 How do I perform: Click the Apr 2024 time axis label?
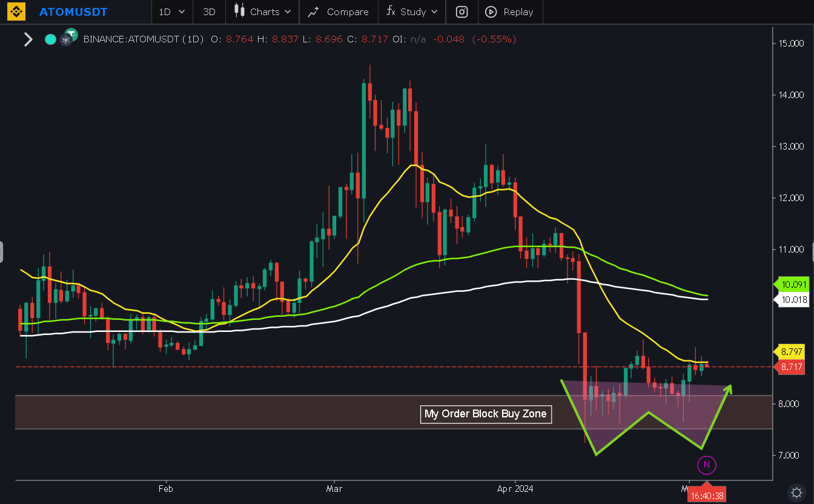514,488
